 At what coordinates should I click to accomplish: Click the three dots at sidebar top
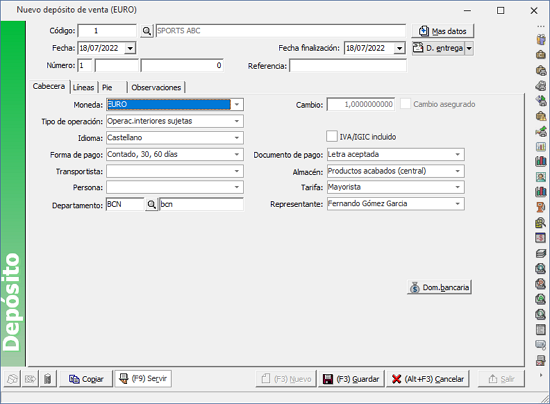pos(541,27)
